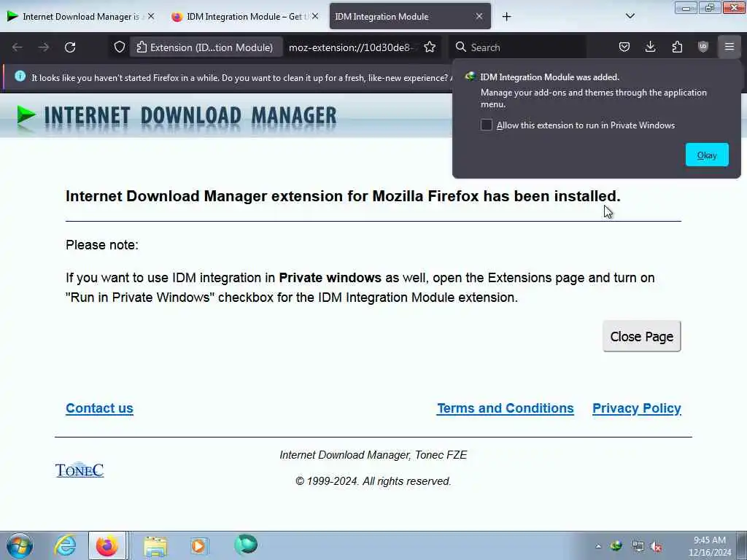Screen dimensions: 747x560
Task: Open the Downloads panel icon
Action: coord(650,47)
